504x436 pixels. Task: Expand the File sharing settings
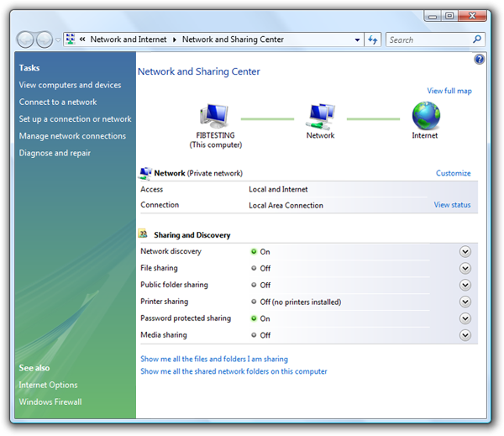point(465,268)
